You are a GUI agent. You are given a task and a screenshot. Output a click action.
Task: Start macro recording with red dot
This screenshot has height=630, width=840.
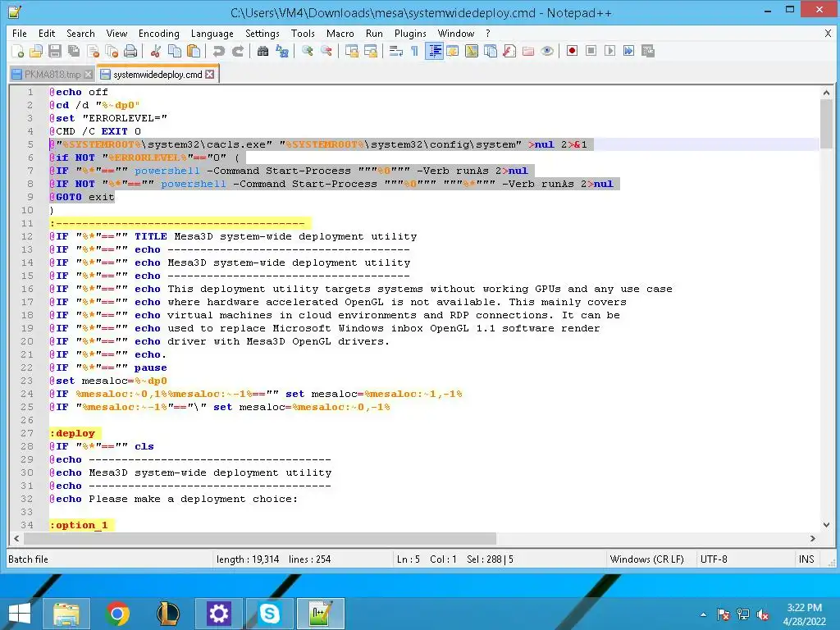tap(572, 51)
